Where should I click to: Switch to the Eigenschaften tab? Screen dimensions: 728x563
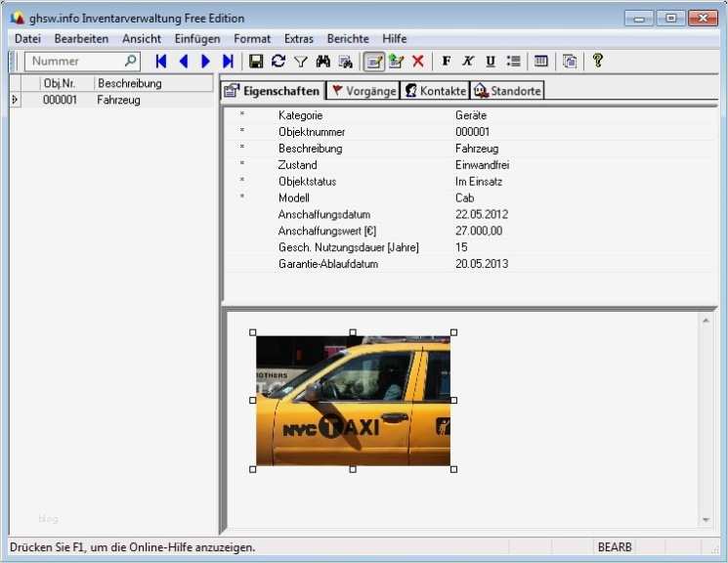(273, 91)
